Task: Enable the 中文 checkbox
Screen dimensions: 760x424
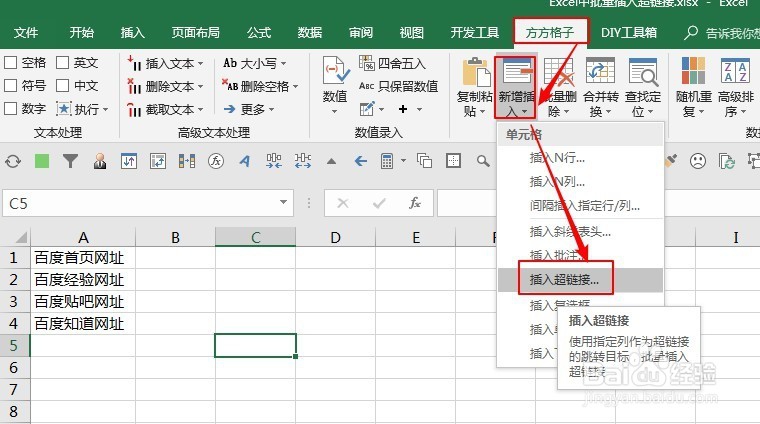Action: coord(63,86)
